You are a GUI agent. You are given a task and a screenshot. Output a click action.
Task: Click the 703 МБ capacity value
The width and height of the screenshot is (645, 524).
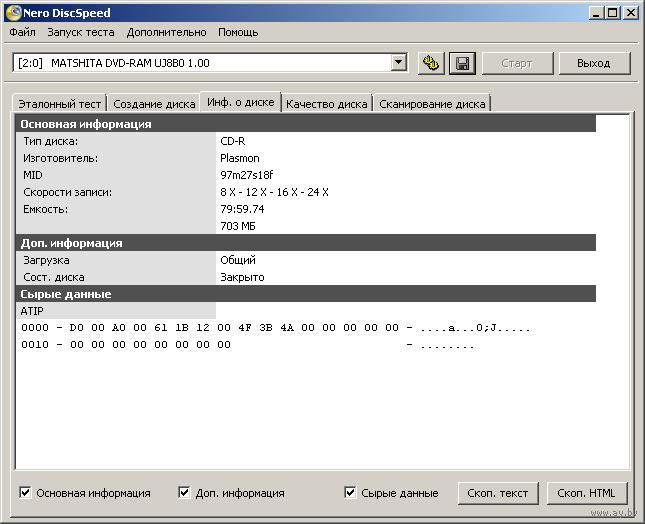coord(238,226)
